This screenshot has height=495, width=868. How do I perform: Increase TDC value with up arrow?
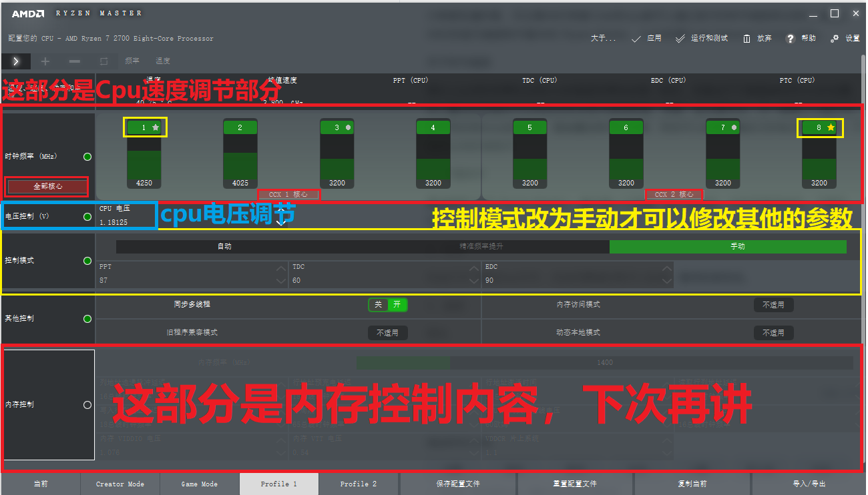tap(473, 269)
